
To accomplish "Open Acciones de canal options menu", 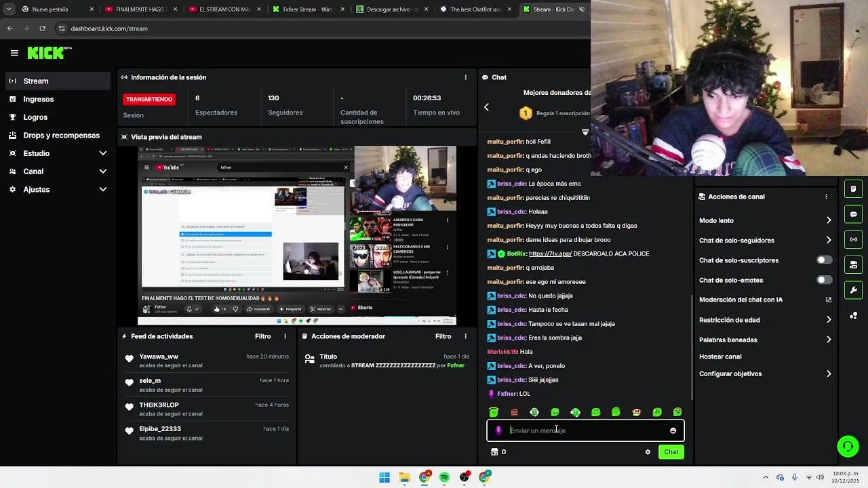I will click(826, 197).
